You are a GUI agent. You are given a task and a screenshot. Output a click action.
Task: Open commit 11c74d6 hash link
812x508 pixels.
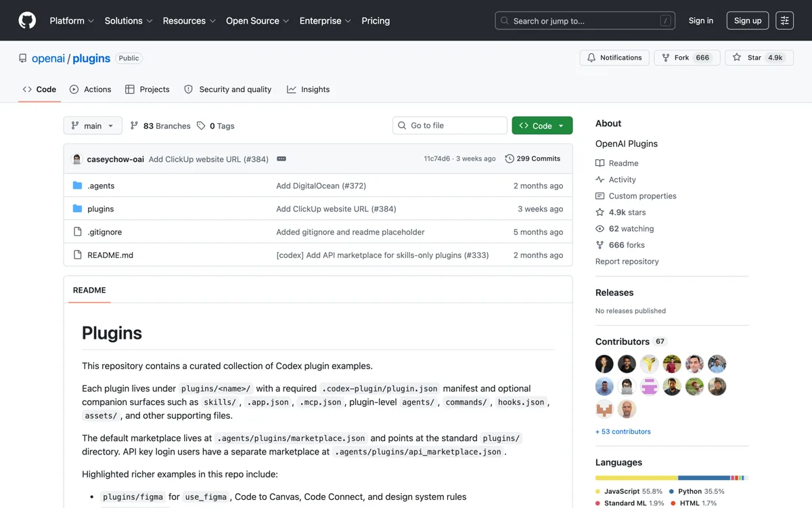pos(437,158)
